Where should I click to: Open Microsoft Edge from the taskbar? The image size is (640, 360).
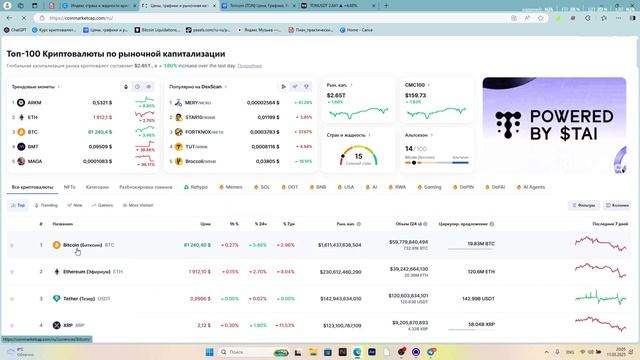click(357, 352)
